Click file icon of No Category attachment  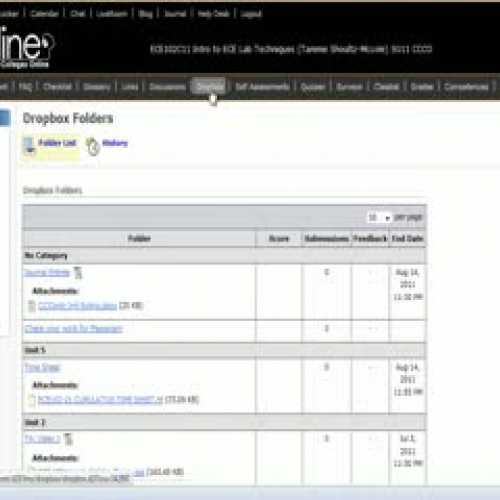click(x=32, y=306)
